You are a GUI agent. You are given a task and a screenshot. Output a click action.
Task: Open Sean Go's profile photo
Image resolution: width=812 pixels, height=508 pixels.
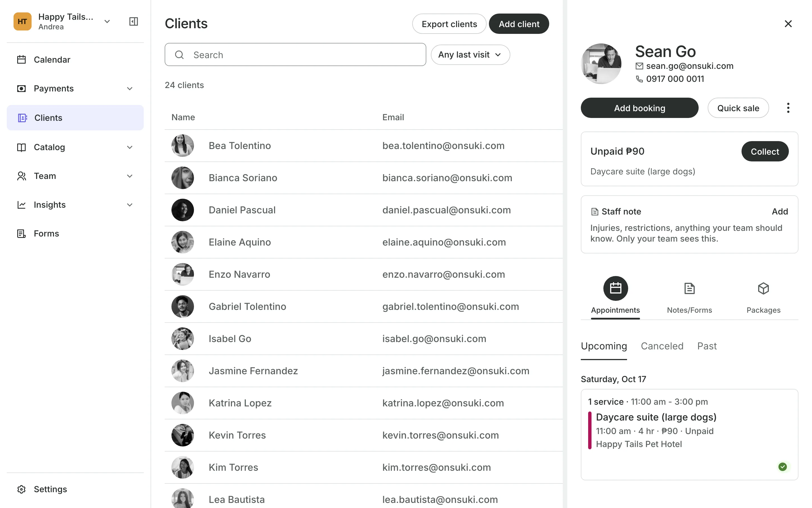tap(601, 63)
